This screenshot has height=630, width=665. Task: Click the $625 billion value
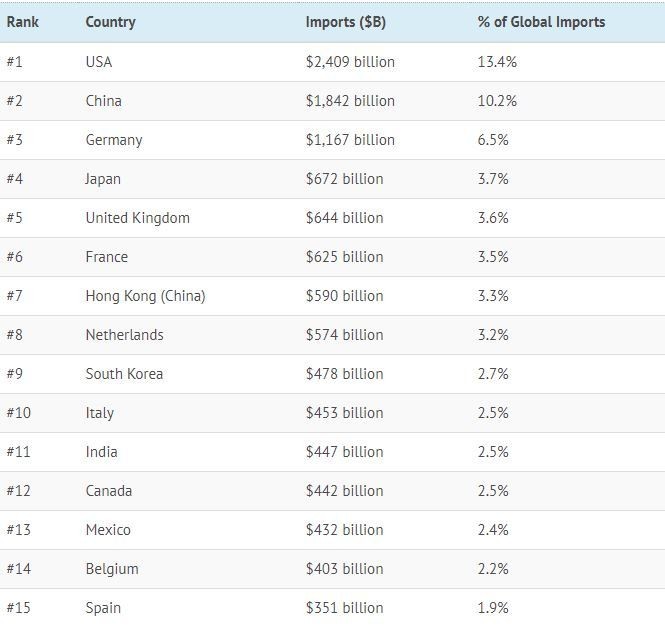344,257
